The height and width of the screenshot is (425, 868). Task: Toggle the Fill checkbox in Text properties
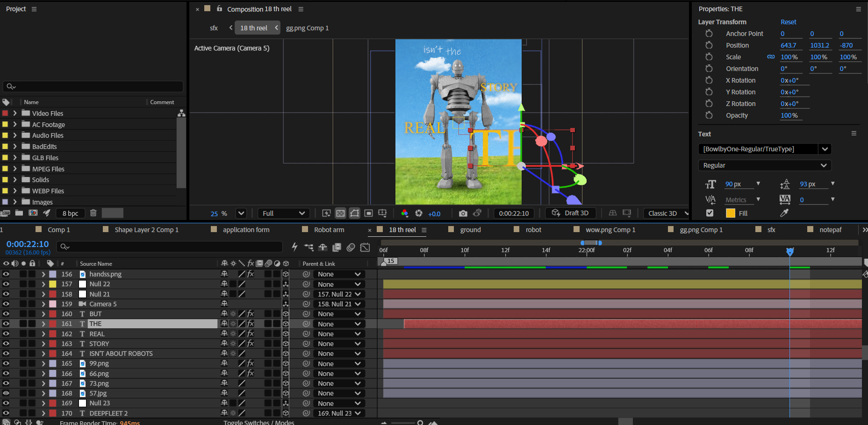pos(710,213)
